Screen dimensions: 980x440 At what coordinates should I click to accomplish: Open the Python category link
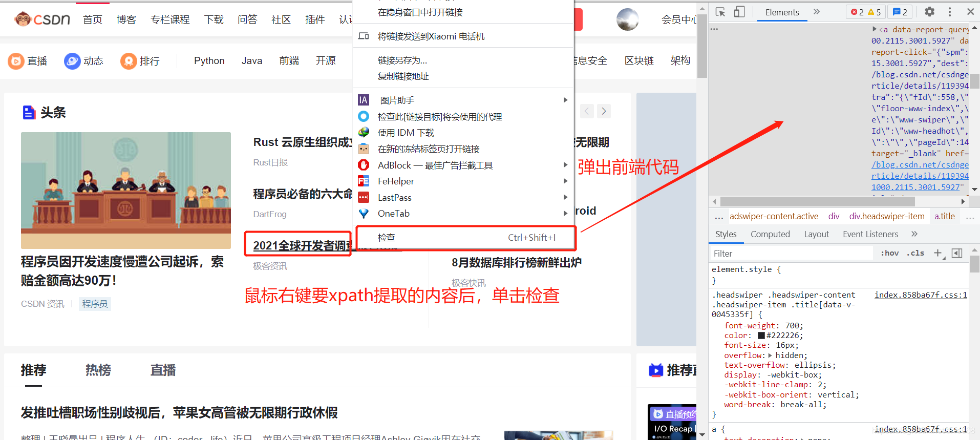click(x=209, y=60)
